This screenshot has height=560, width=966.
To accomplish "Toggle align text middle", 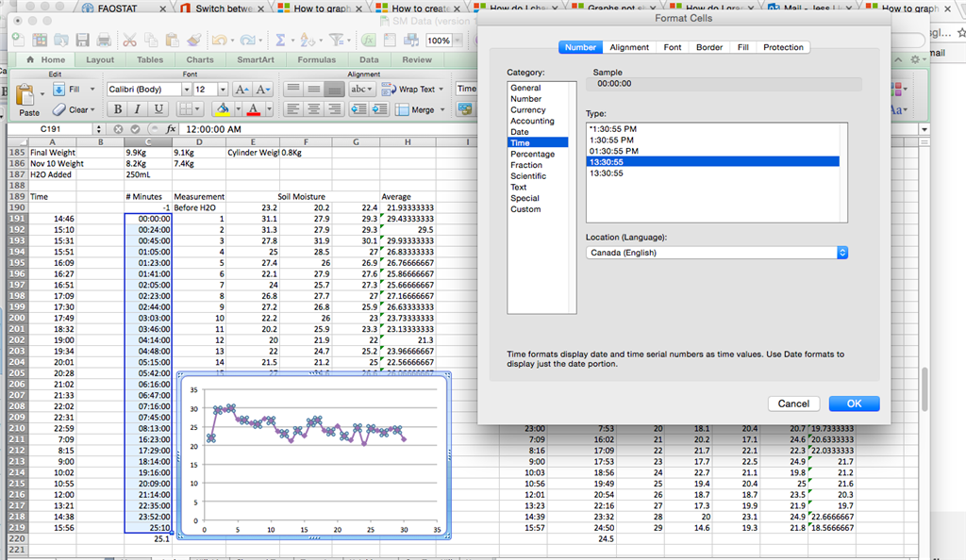I will pos(313,90).
